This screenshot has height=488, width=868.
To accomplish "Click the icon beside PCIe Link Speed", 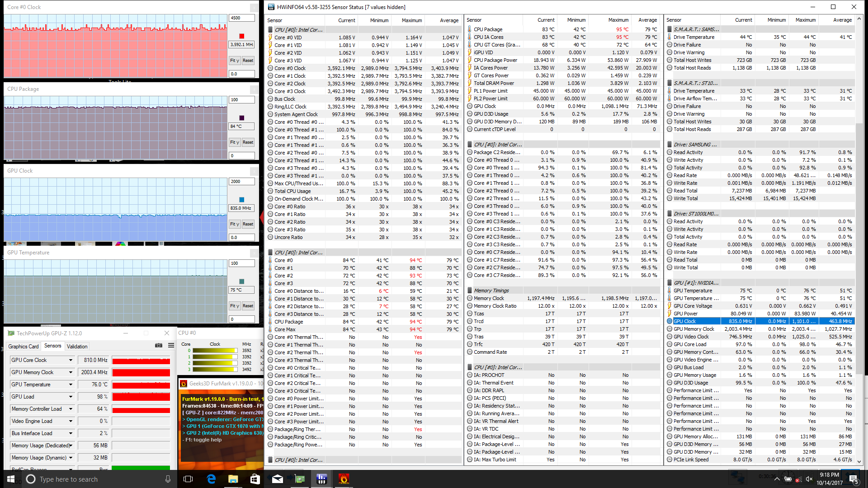I will coord(670,460).
